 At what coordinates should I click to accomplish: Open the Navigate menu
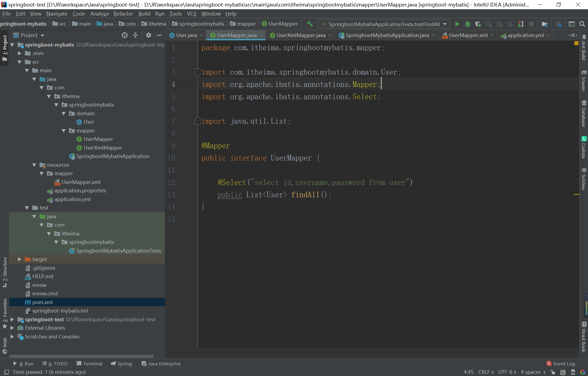[57, 14]
